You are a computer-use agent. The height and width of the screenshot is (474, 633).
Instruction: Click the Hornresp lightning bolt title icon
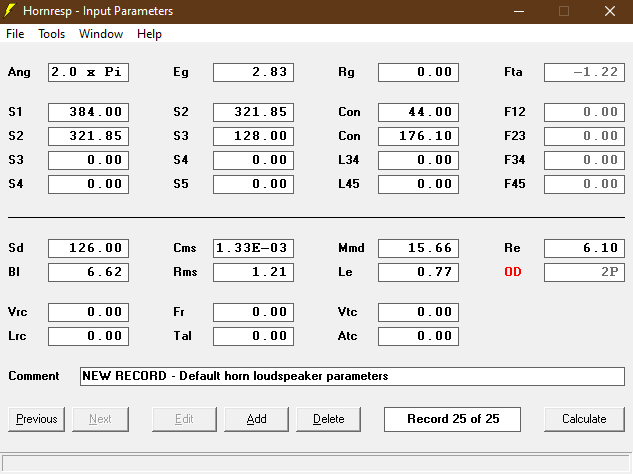(x=10, y=11)
